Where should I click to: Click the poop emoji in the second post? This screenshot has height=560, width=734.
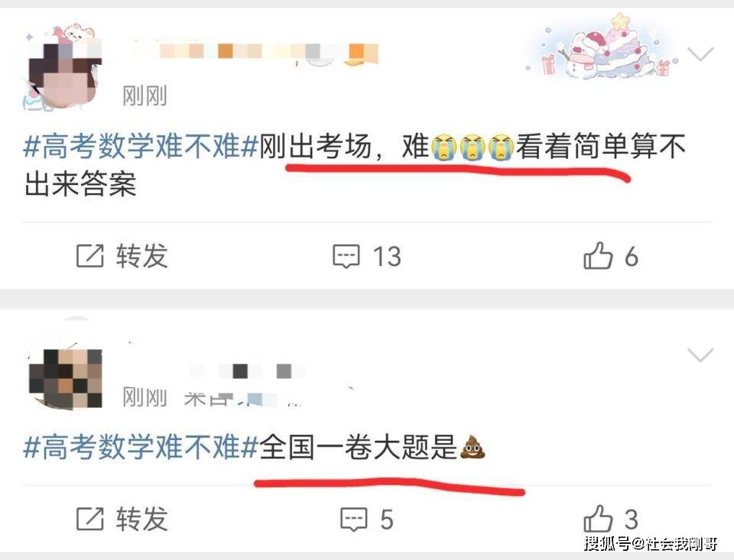473,446
